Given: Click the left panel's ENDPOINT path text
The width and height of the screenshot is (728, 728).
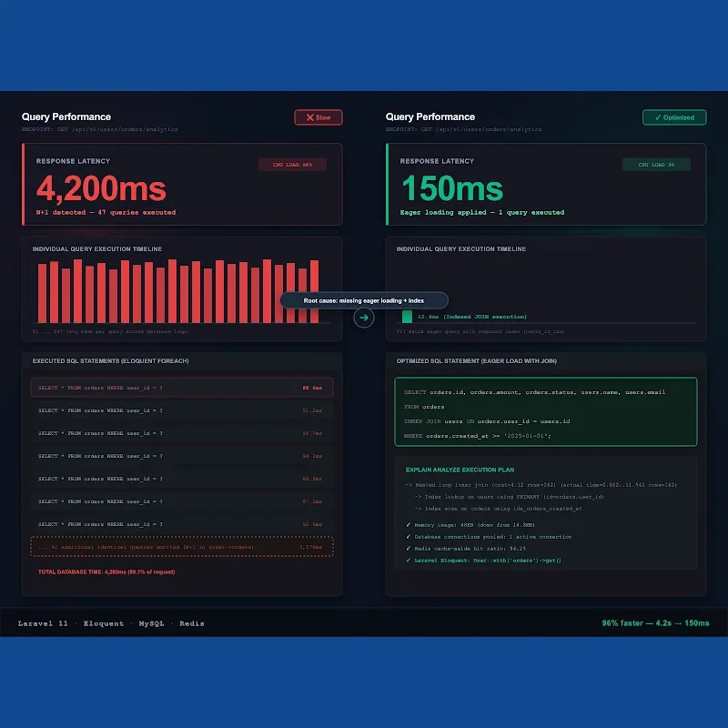Looking at the screenshot, I should click(x=99, y=129).
